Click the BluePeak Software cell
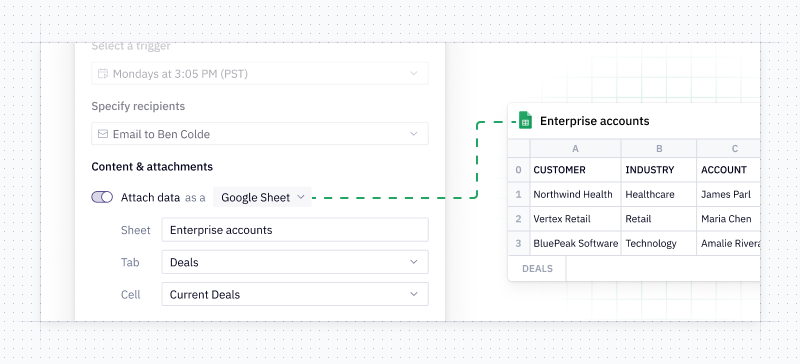800x364 pixels. 576,244
